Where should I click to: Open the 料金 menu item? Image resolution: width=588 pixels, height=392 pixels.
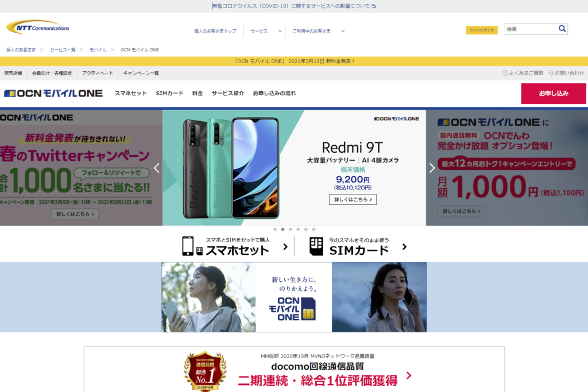pos(198,94)
